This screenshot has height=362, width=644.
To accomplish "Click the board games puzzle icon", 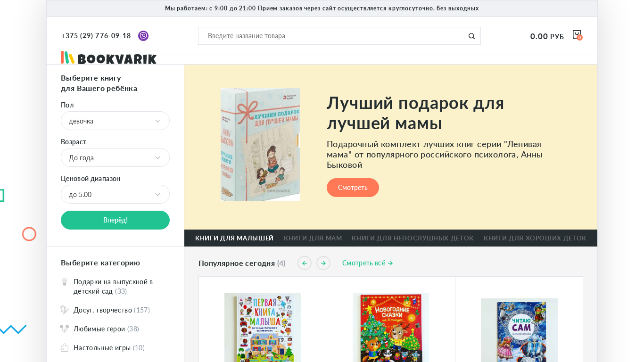I will point(65,347).
